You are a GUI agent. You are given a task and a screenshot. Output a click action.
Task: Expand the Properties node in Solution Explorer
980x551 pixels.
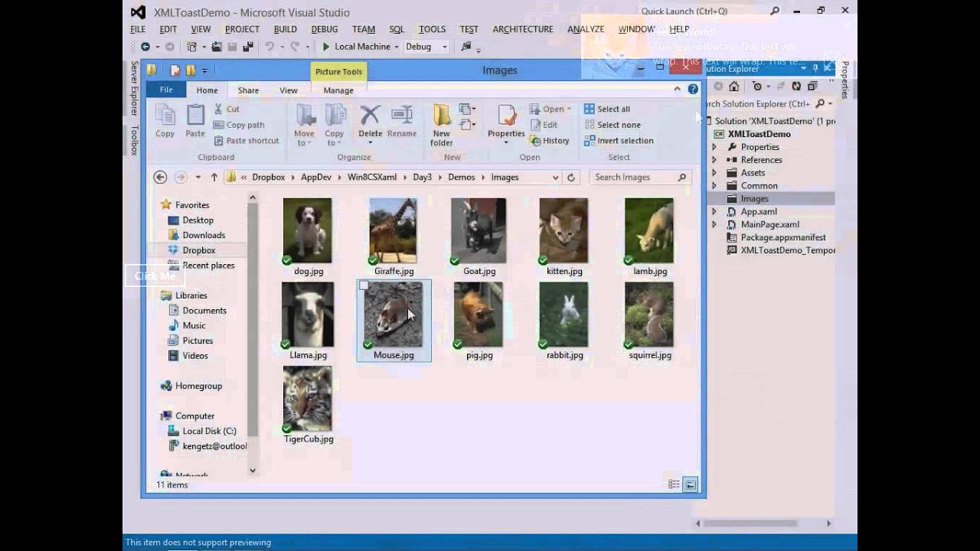click(714, 147)
